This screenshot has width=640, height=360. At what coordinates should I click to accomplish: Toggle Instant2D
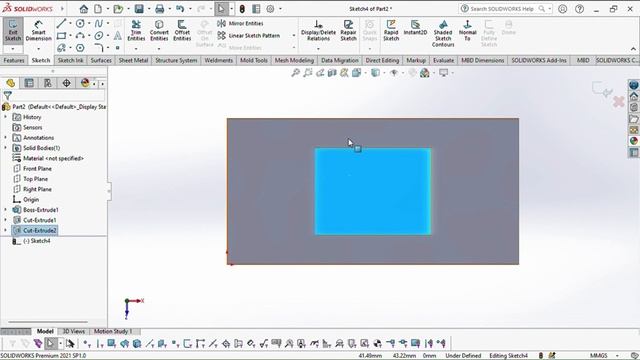(x=415, y=28)
